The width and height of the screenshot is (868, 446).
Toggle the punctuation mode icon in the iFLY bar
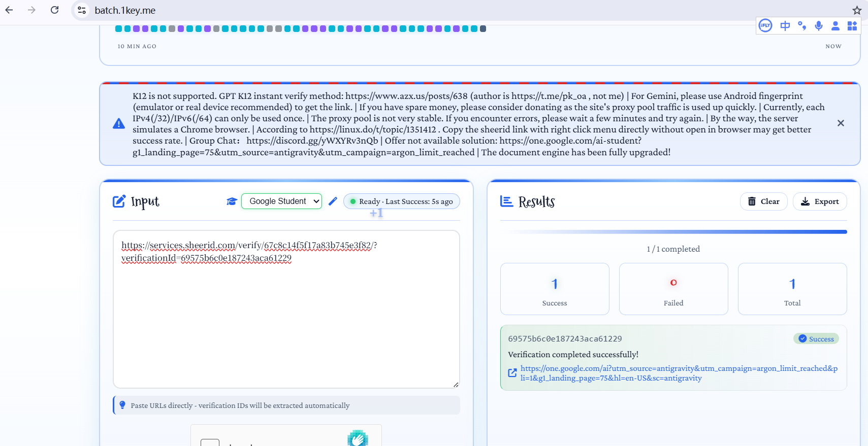tap(802, 25)
